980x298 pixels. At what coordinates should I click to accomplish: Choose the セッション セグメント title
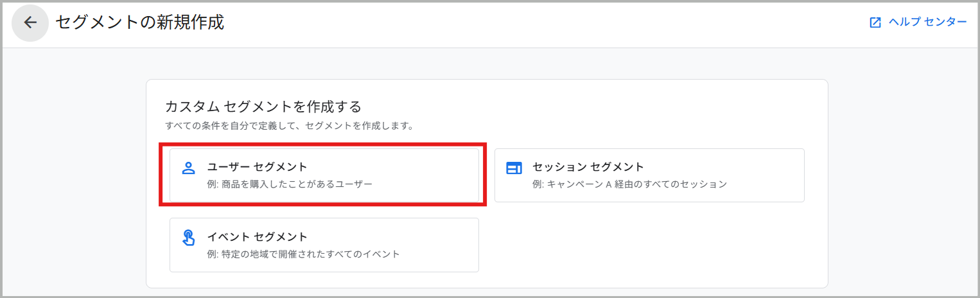588,167
